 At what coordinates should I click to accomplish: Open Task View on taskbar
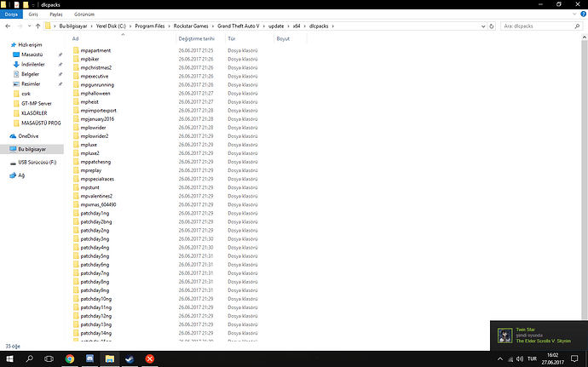[x=49, y=358]
